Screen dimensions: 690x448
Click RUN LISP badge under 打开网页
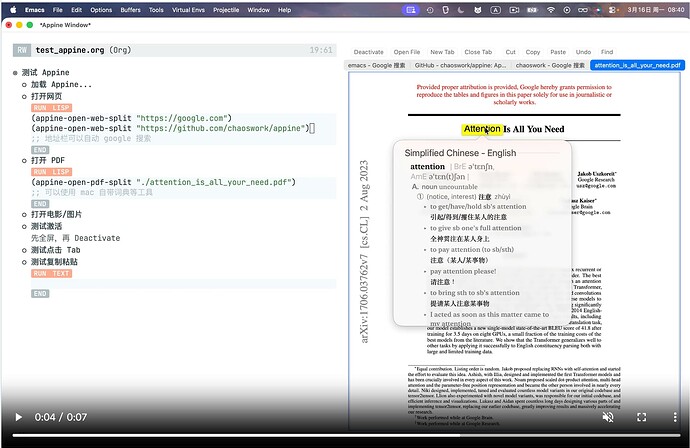point(51,108)
